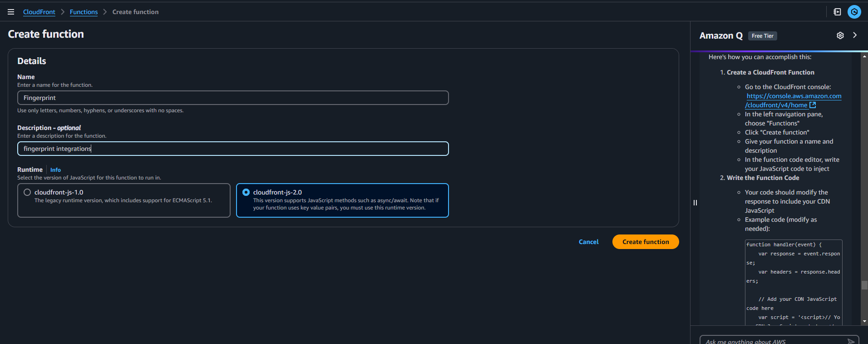
Task: Click the panel toggle icon in top bar
Action: click(x=837, y=12)
